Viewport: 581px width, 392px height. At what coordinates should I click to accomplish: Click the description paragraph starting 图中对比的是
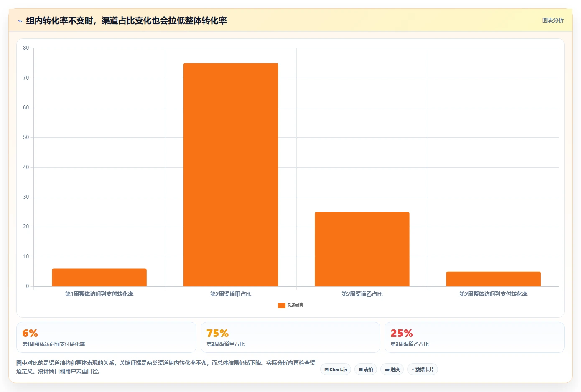tap(166, 367)
